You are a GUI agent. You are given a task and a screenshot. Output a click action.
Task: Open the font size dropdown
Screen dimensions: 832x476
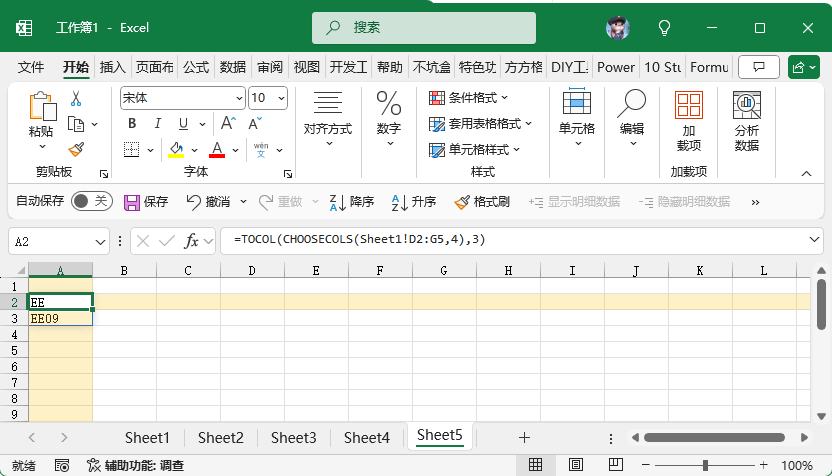281,98
